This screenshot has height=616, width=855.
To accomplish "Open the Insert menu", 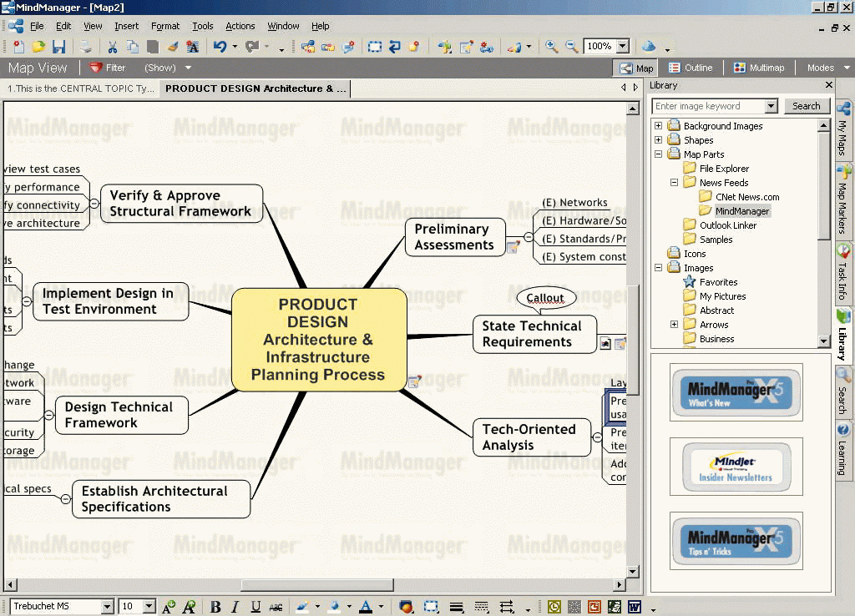I will [127, 26].
